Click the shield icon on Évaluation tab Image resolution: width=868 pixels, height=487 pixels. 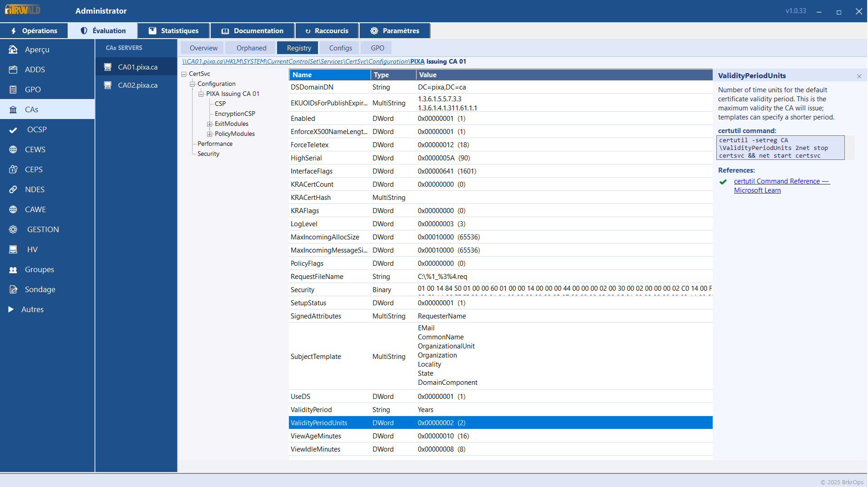[84, 31]
